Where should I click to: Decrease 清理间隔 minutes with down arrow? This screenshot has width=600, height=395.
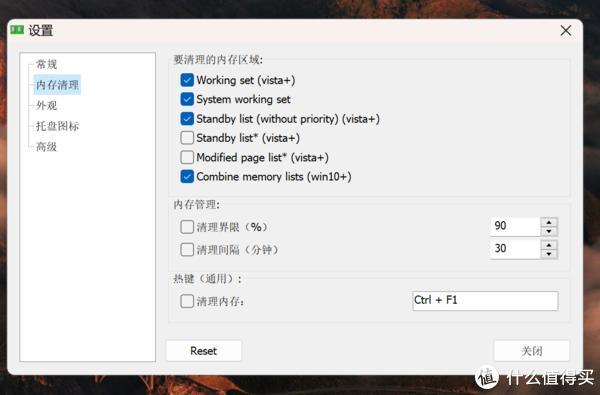(x=549, y=254)
